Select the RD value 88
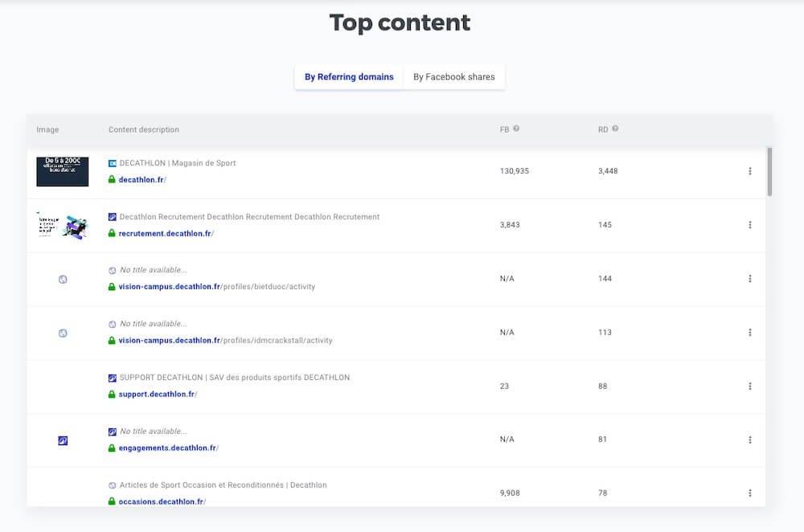The image size is (804, 532). coord(602,387)
